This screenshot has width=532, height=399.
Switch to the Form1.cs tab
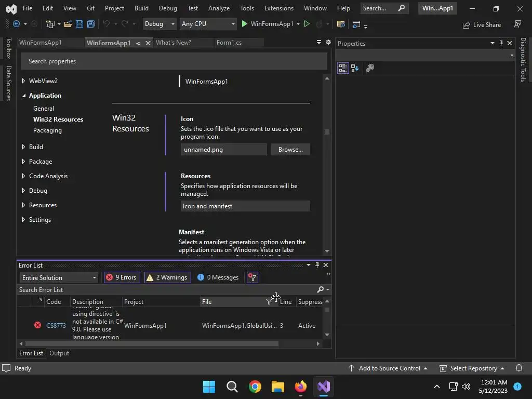click(x=229, y=43)
